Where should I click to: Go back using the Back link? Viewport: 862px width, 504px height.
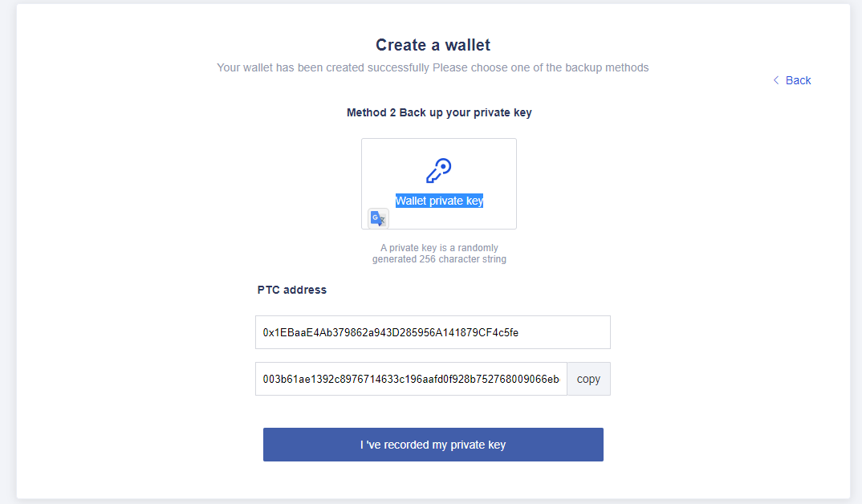792,80
